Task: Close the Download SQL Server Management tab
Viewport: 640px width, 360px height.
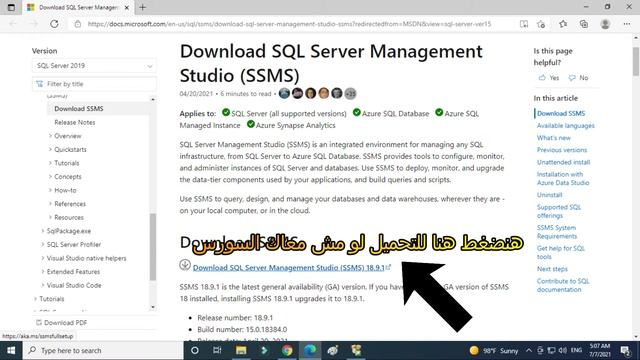Action: 127,7
